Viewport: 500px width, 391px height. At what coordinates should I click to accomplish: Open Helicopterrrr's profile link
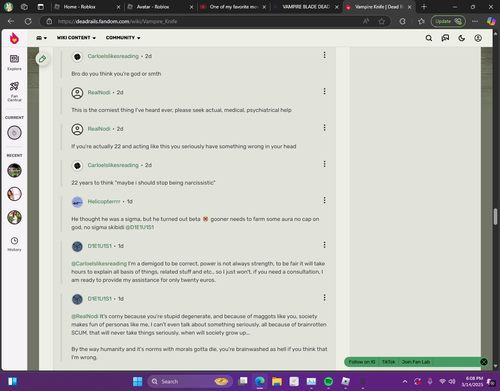104,201
